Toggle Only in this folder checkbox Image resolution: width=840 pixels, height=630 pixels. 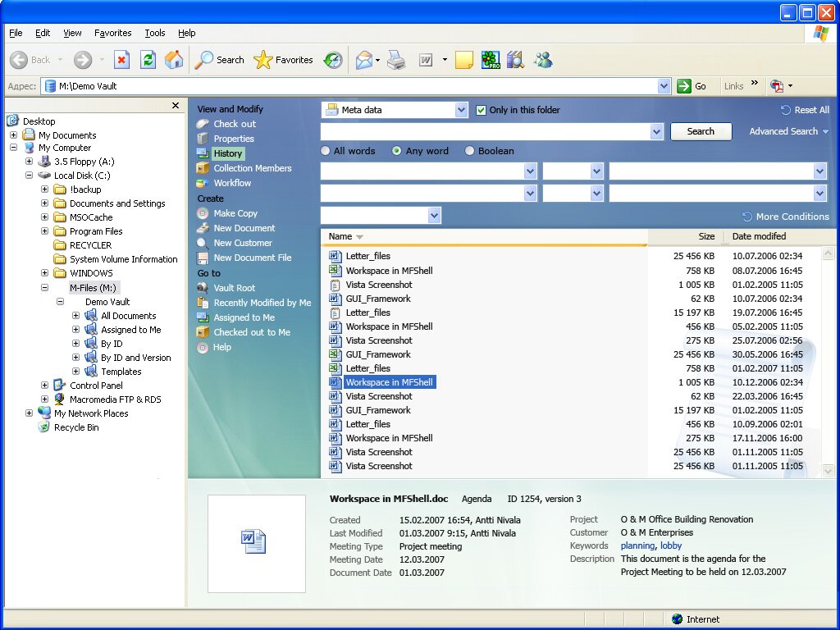pos(481,111)
